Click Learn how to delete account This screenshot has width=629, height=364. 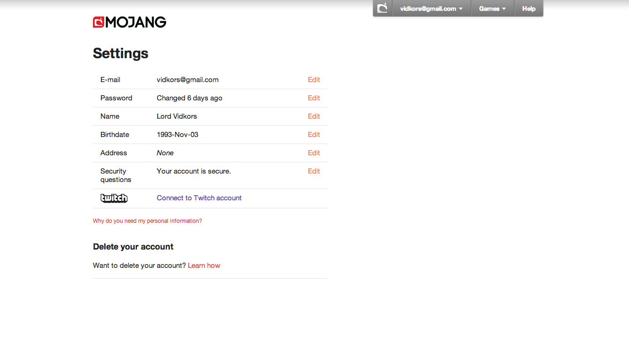pyautogui.click(x=204, y=265)
